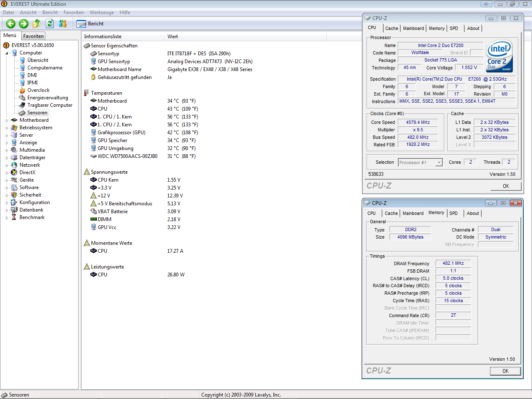
Task: Open the Favoriten menu
Action: pos(74,12)
